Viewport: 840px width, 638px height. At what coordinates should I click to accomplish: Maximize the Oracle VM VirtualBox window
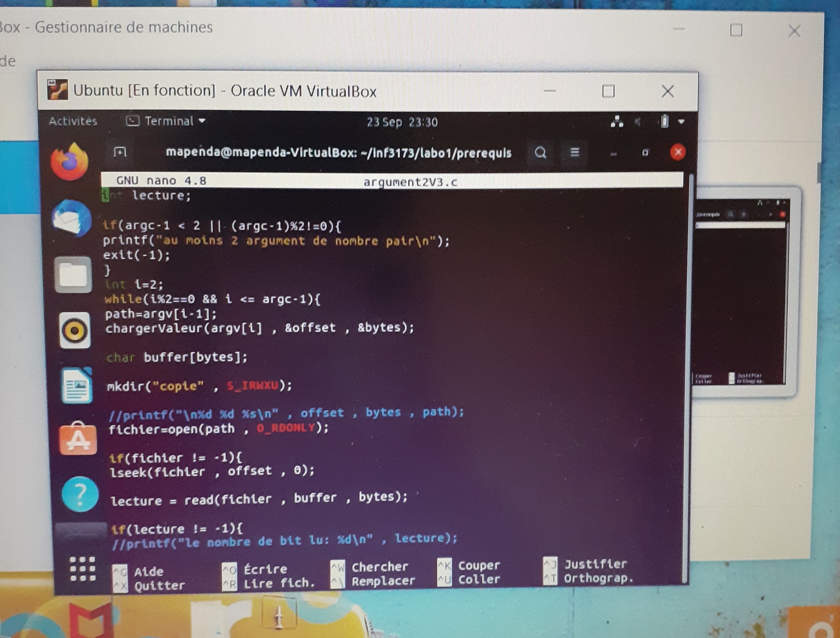[608, 91]
